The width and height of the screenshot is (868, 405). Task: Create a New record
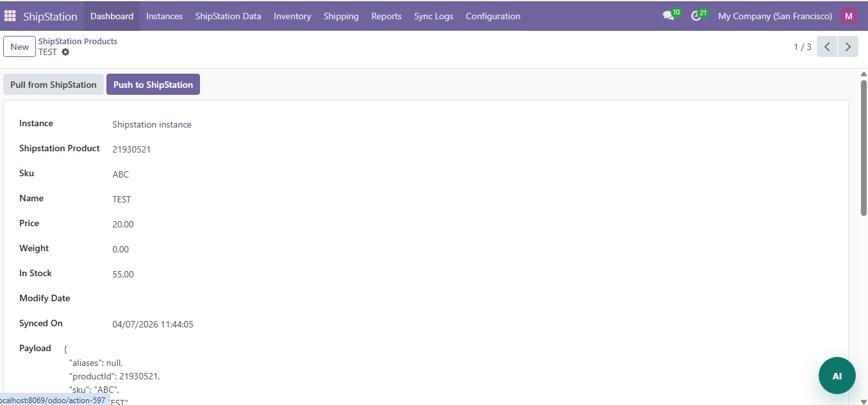[x=19, y=47]
